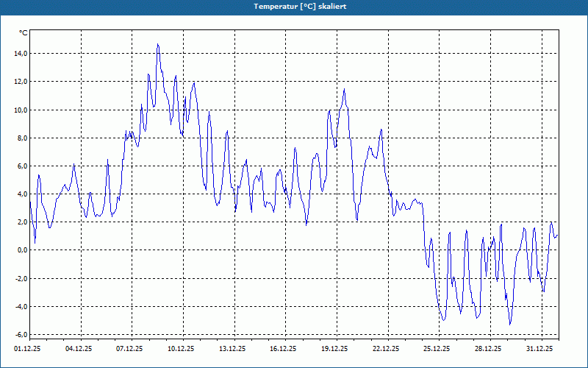Click the 28.12.25 date label
588x368 pixels.
[488, 349]
